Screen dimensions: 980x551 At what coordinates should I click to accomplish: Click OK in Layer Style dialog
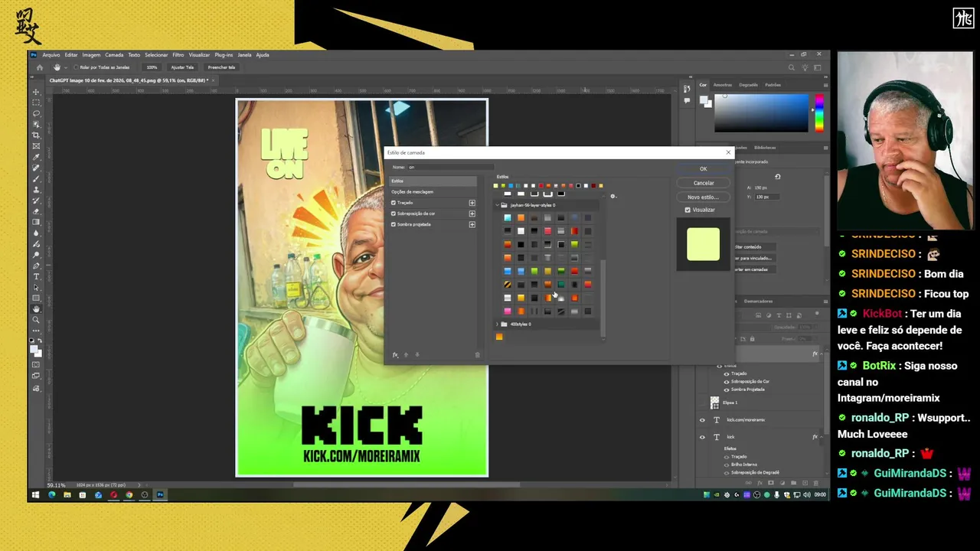tap(704, 169)
